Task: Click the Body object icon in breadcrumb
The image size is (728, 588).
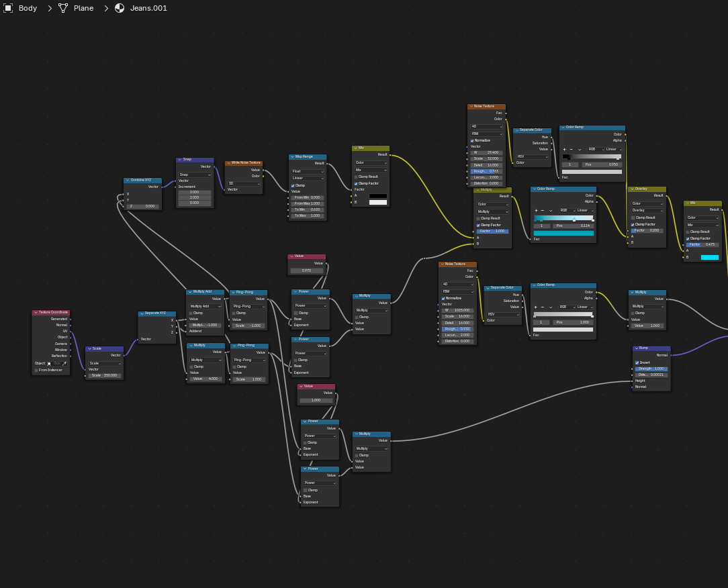Action: click(8, 8)
